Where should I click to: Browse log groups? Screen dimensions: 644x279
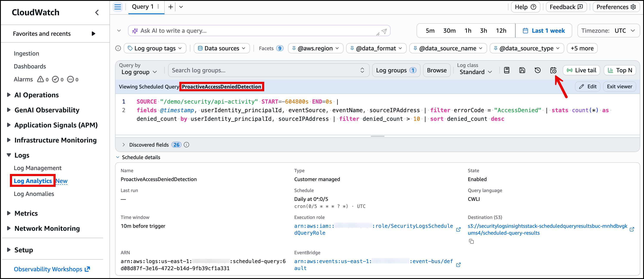[x=436, y=70]
